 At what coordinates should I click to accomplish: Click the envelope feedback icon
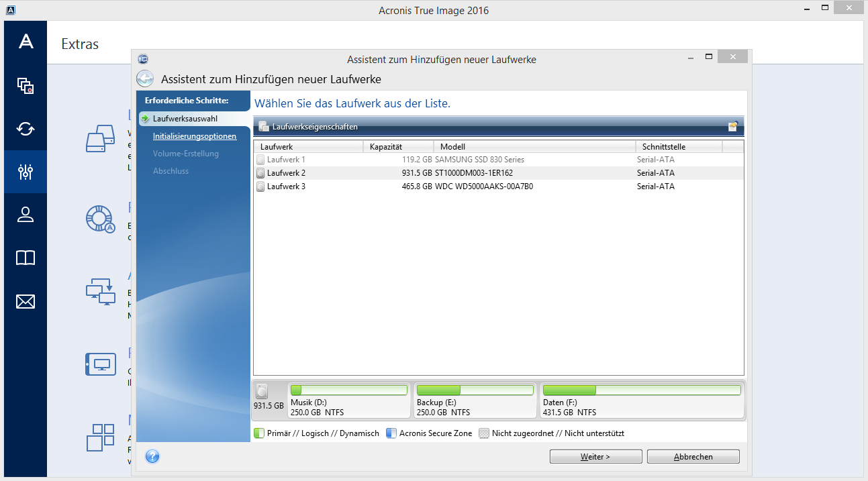(x=26, y=301)
